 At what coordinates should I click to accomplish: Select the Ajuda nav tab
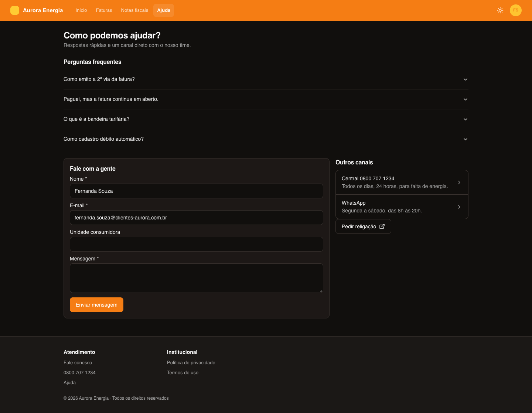click(x=164, y=10)
